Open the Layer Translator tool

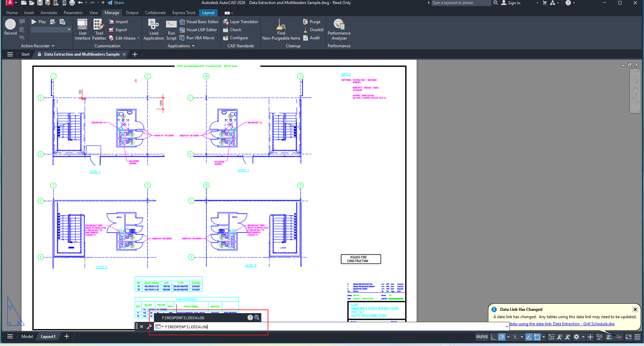240,22
